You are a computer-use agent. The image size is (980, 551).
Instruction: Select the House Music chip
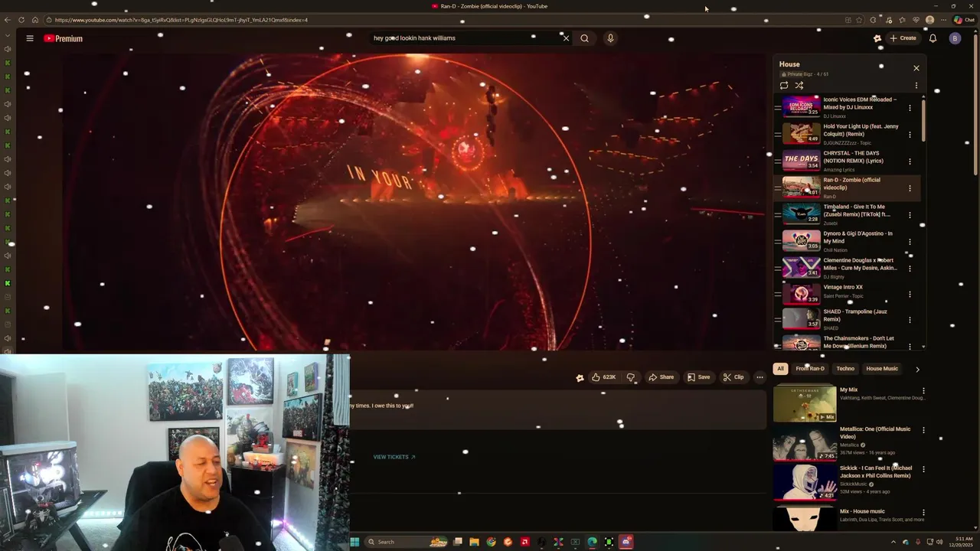click(882, 369)
